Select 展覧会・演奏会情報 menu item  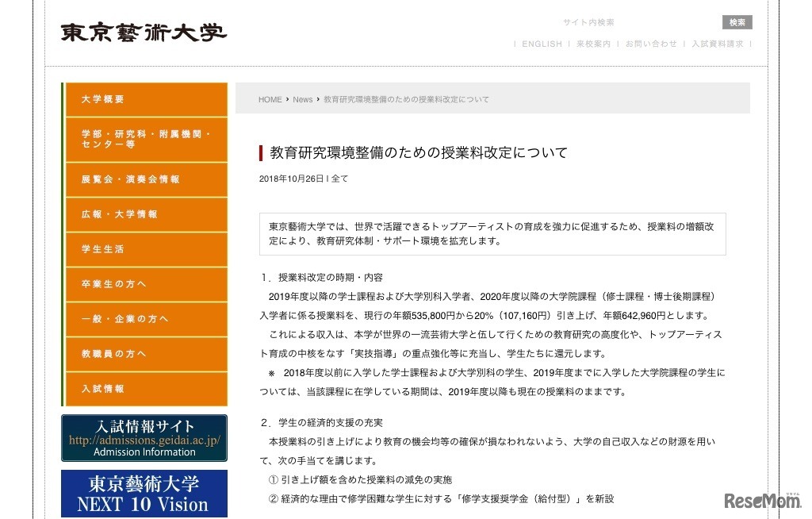coord(147,179)
